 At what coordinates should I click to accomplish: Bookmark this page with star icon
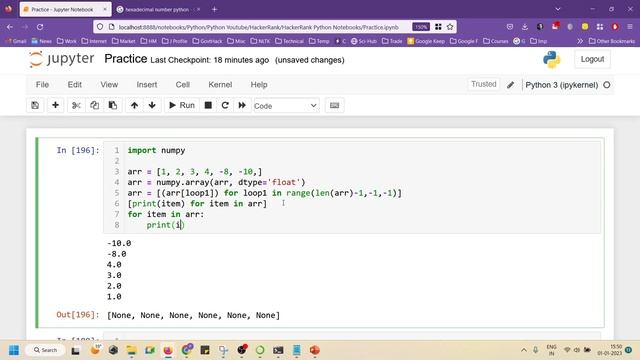coord(450,27)
